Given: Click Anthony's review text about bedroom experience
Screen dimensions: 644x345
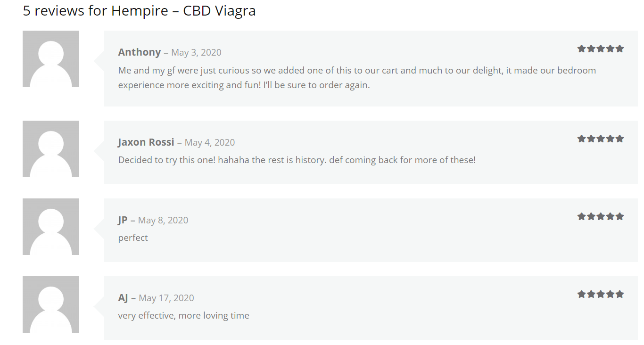Looking at the screenshot, I should tap(357, 78).
